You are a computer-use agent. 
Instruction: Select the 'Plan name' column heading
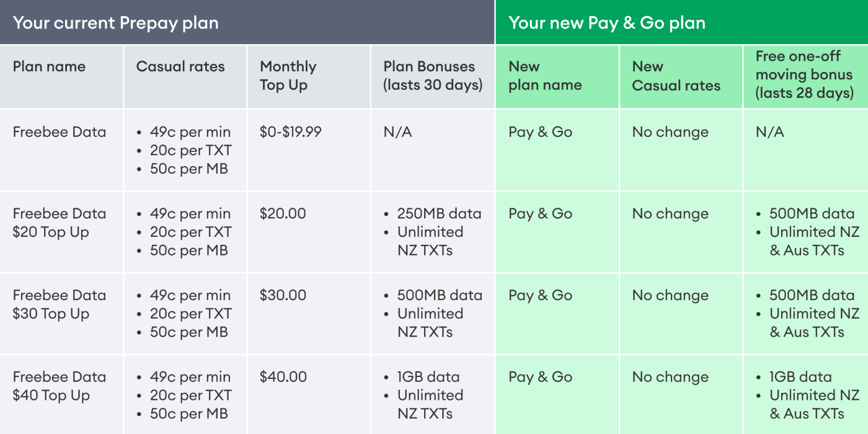[x=49, y=67]
